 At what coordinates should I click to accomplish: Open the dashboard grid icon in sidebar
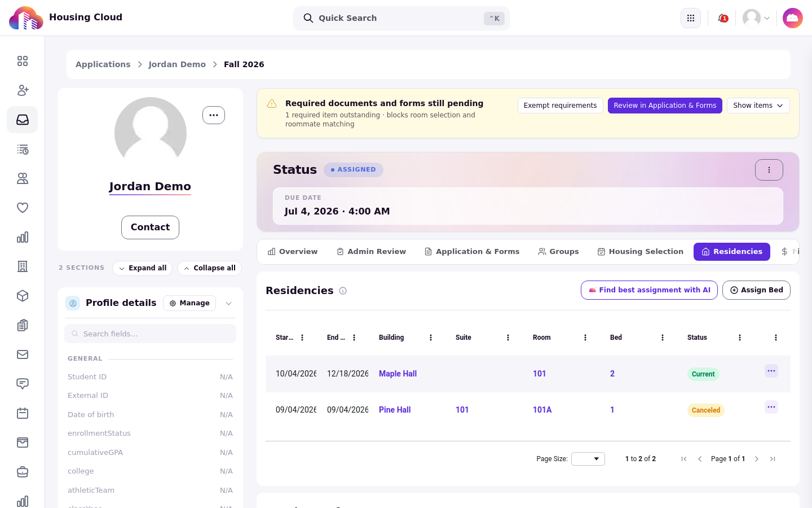point(23,61)
